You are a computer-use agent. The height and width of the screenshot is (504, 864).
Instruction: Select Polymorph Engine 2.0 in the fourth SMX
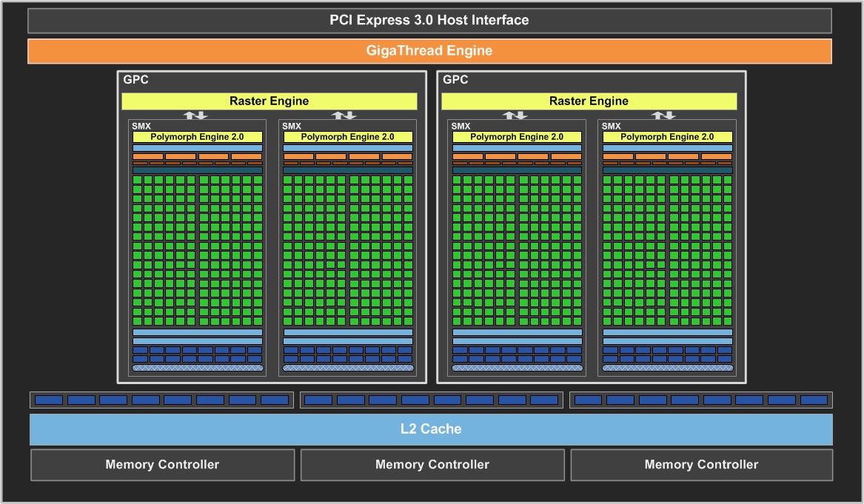667,137
